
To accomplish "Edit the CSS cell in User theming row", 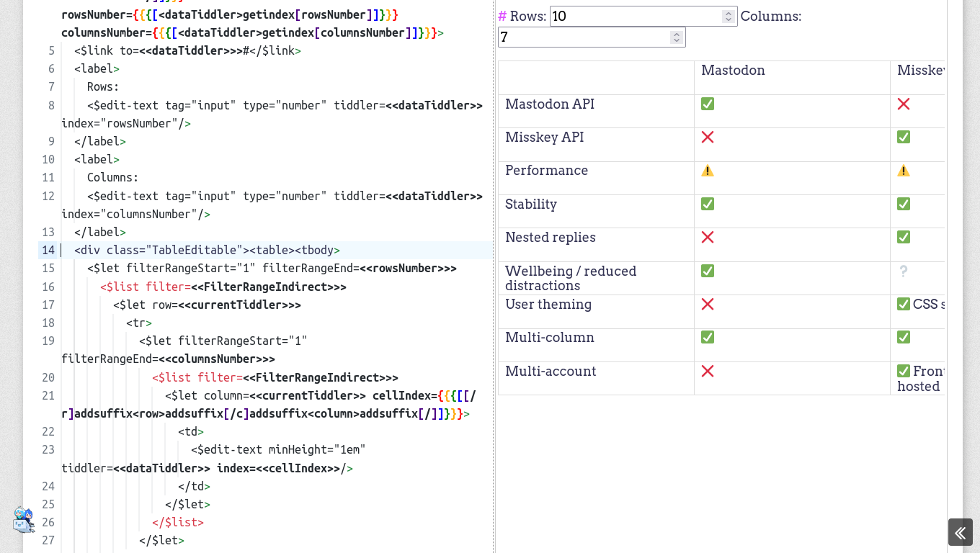I will (x=917, y=311).
